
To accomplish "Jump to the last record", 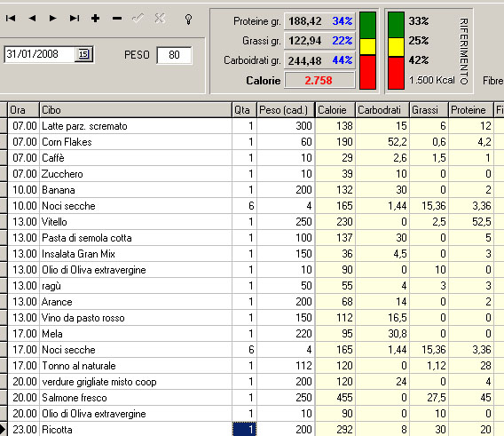I will [x=75, y=19].
